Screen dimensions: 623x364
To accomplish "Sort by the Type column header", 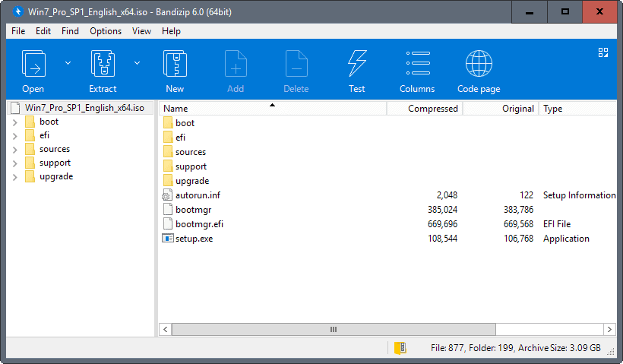I will (577, 108).
